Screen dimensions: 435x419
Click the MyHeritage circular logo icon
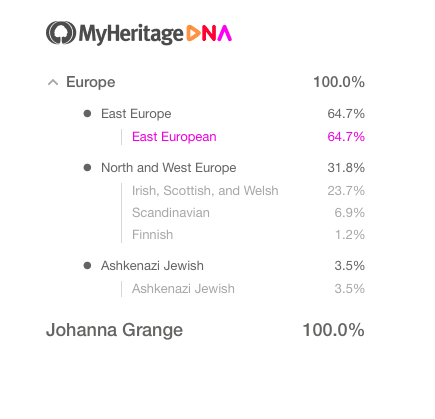[61, 33]
